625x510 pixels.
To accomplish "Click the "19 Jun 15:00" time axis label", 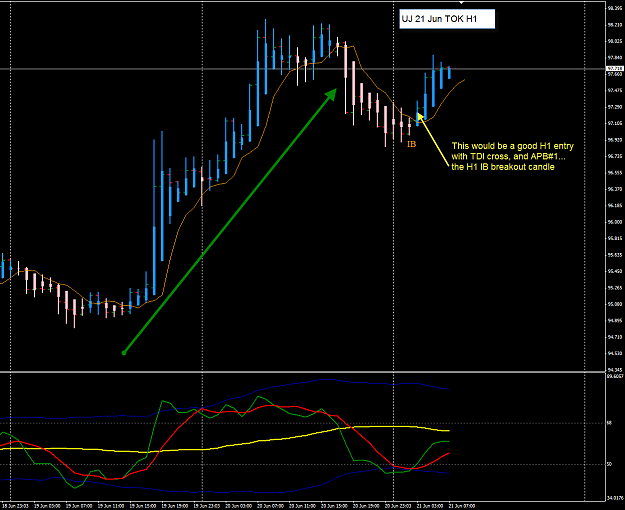I will [x=142, y=506].
